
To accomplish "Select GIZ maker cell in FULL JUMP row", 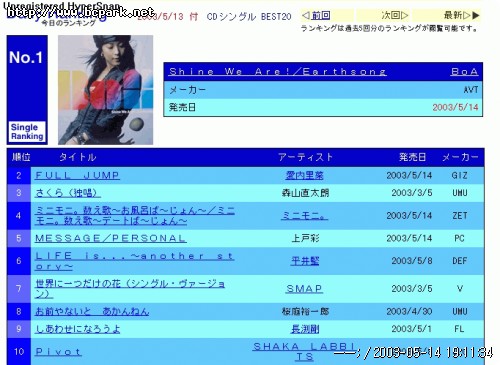I will [459, 175].
